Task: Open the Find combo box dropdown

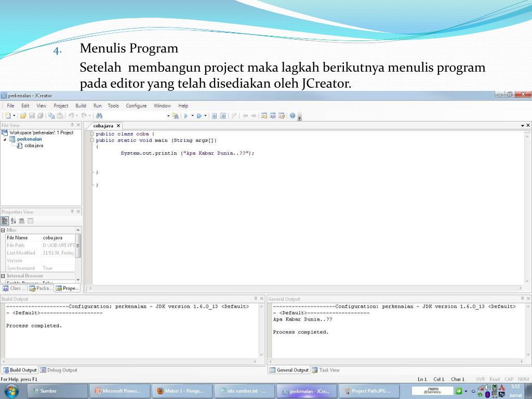Action: point(168,116)
